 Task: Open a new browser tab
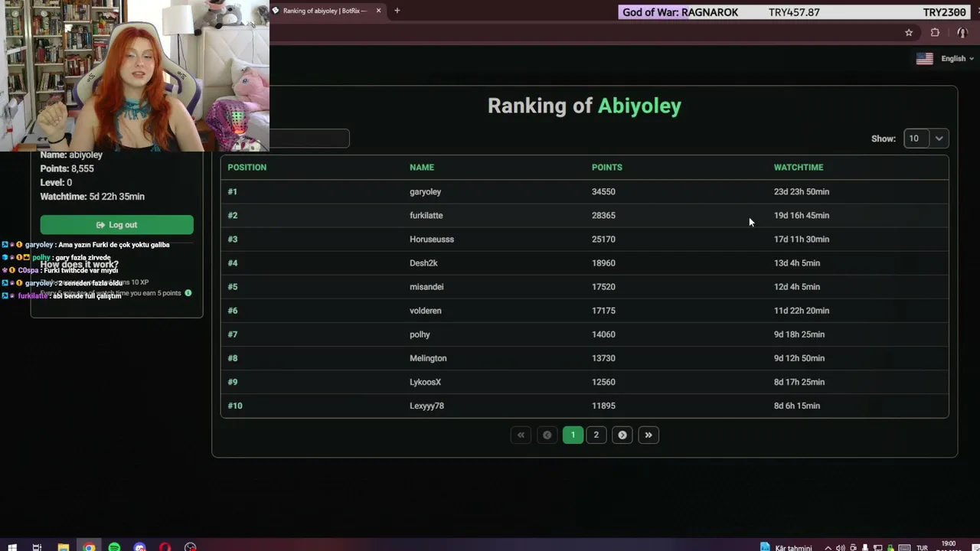pyautogui.click(x=397, y=11)
